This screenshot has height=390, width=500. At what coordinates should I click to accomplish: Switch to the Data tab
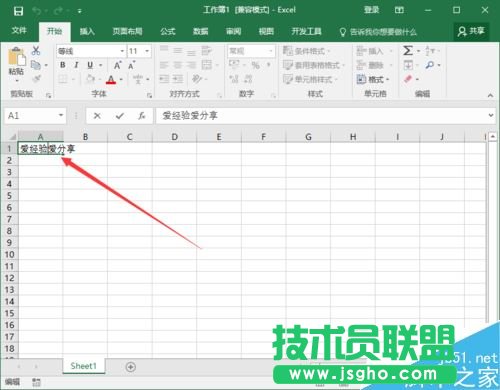pyautogui.click(x=201, y=32)
